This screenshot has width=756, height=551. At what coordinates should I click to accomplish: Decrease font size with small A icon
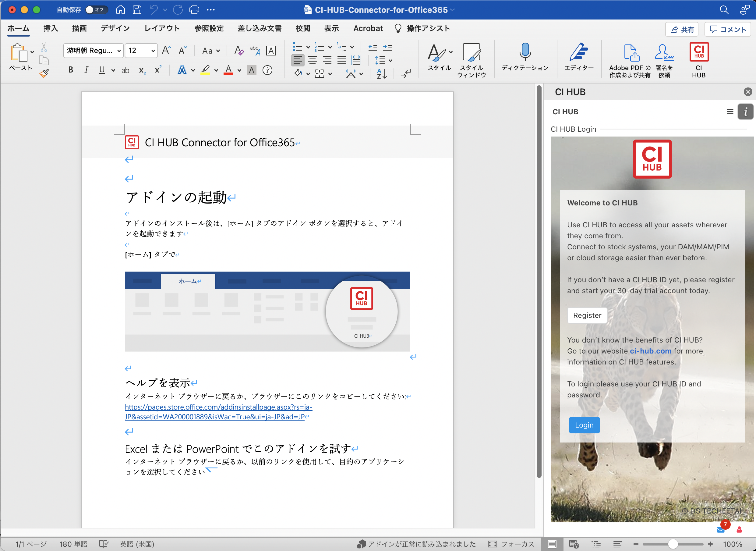tap(183, 50)
